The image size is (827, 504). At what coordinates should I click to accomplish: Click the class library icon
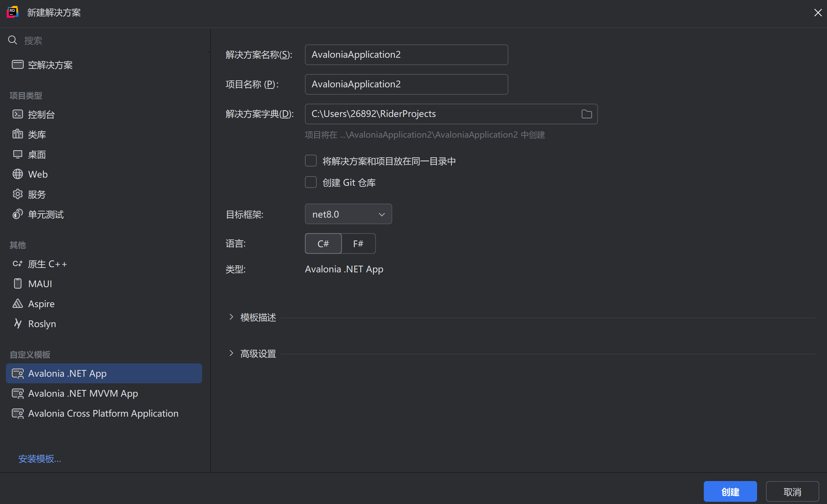point(17,134)
